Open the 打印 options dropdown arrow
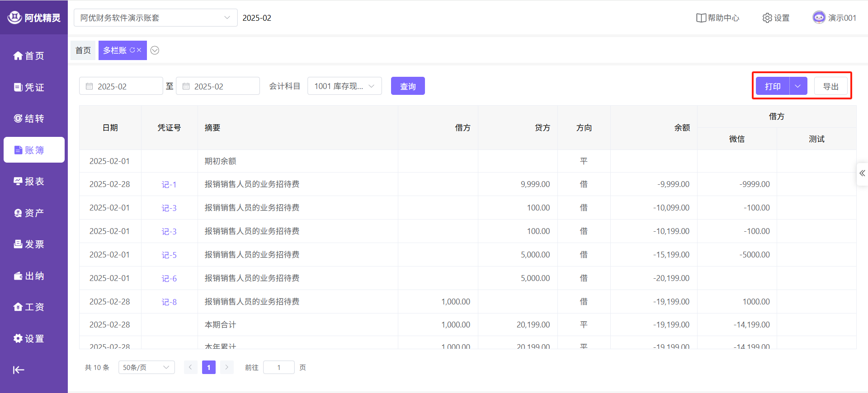Image resolution: width=868 pixels, height=393 pixels. click(798, 86)
